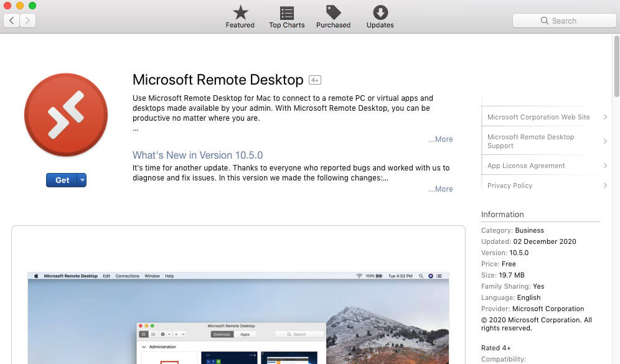Click the magnifier icon in Search field
620x364 pixels.
[545, 21]
